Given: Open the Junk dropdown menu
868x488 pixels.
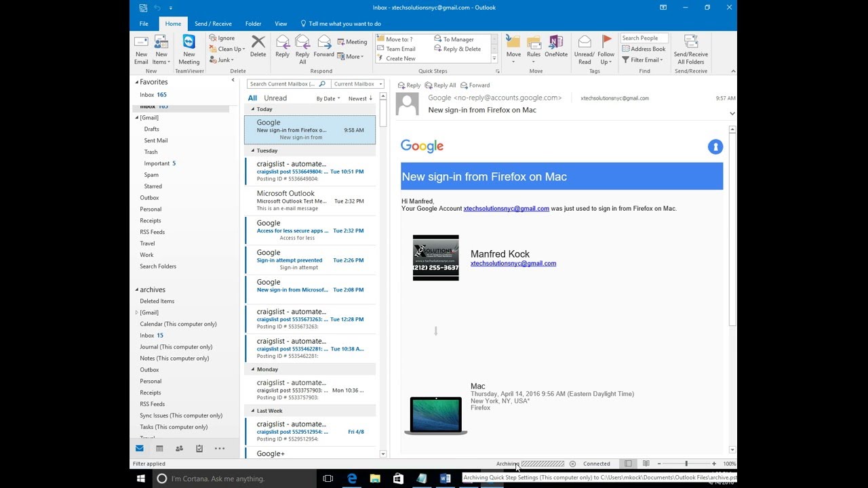Looking at the screenshot, I should coord(222,60).
